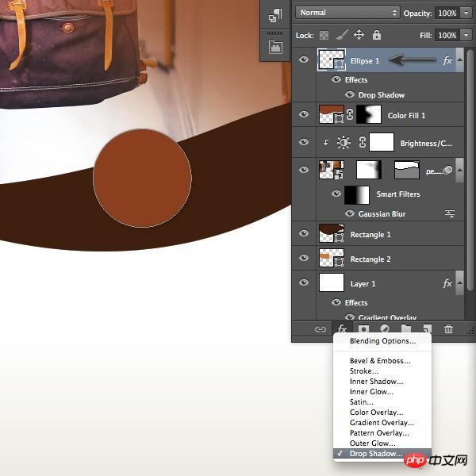Hide the smart object pe layer
The width and height of the screenshot is (476, 476).
[304, 170]
